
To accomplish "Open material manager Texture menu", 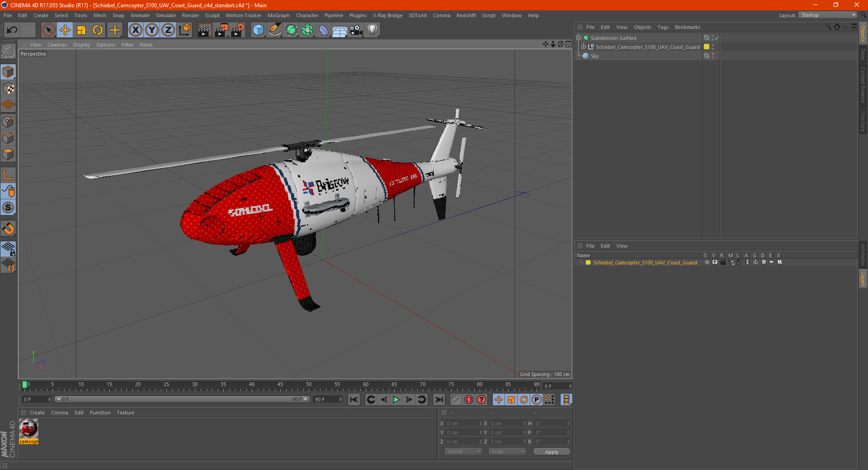I will coord(125,413).
